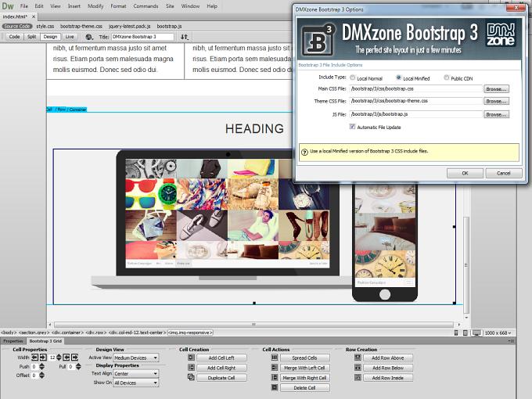532x399 pixels.
Task: Browse for Main CSS File
Action: pyautogui.click(x=496, y=89)
